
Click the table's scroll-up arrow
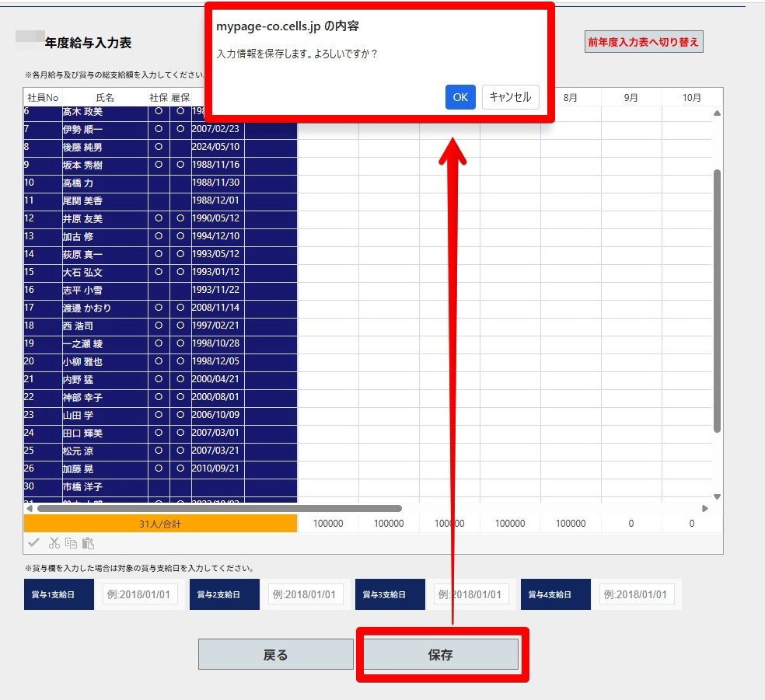pyautogui.click(x=717, y=113)
